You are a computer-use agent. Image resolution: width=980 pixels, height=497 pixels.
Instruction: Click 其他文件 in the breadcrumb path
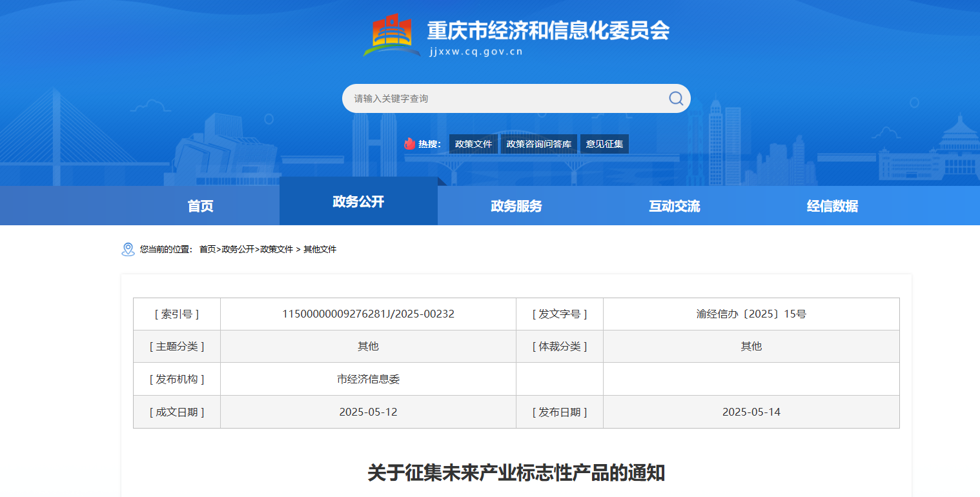click(x=320, y=249)
